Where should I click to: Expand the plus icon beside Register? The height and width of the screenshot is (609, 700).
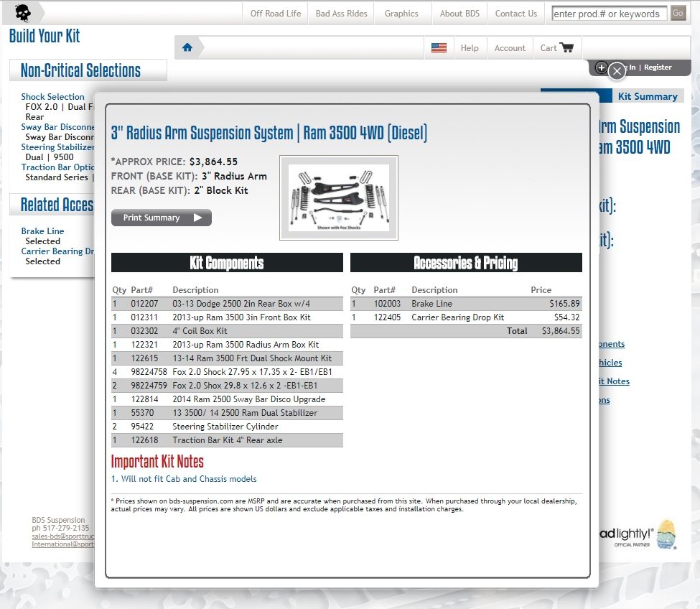[x=602, y=68]
